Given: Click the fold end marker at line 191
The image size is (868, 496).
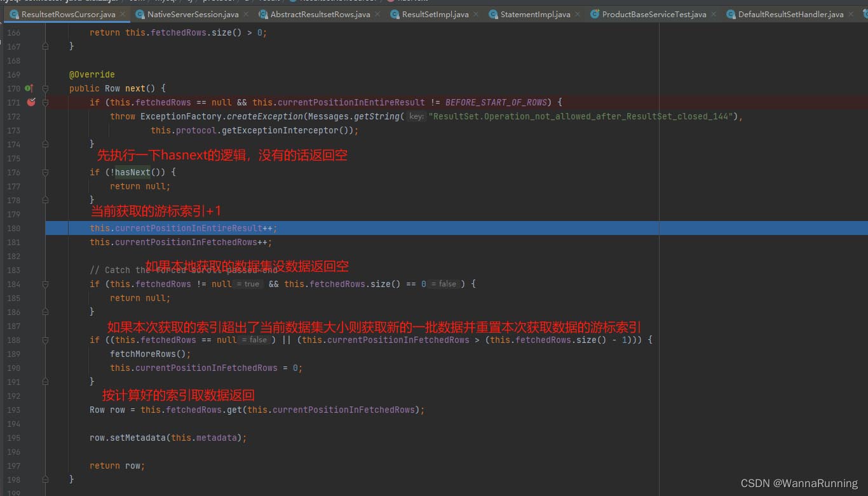Looking at the screenshot, I should (x=45, y=382).
